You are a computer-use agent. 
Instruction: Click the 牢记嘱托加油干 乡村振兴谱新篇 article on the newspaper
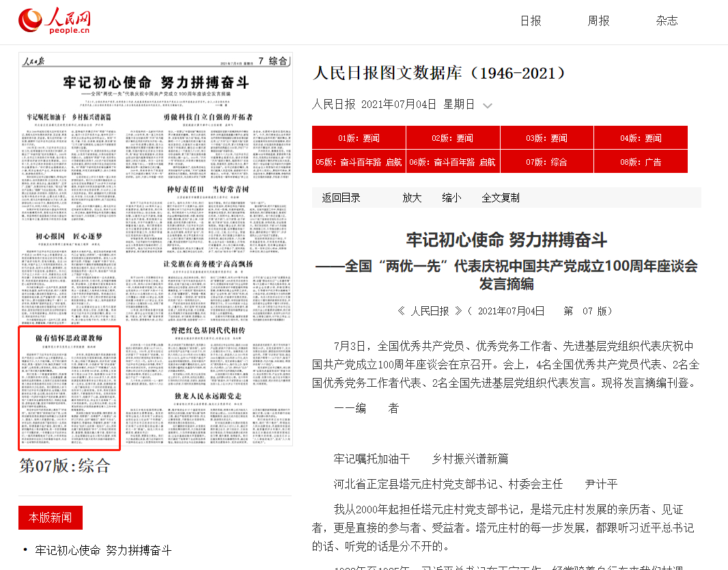(69, 168)
